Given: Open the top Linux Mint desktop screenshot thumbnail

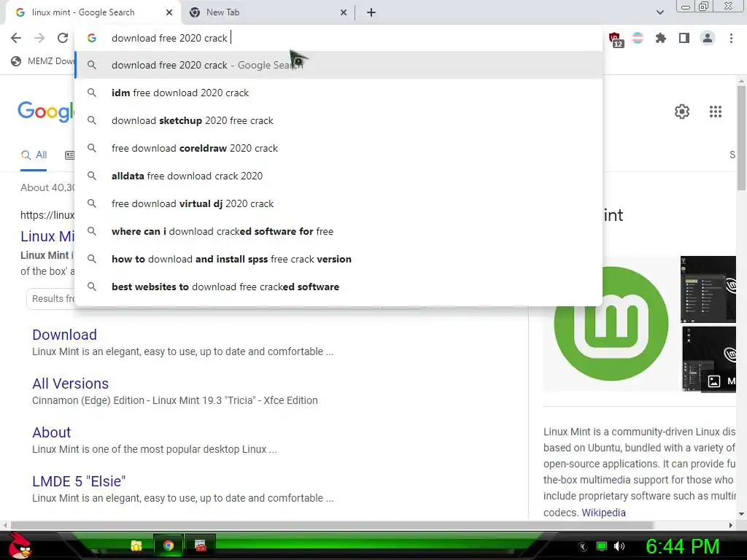Looking at the screenshot, I should pyautogui.click(x=708, y=289).
